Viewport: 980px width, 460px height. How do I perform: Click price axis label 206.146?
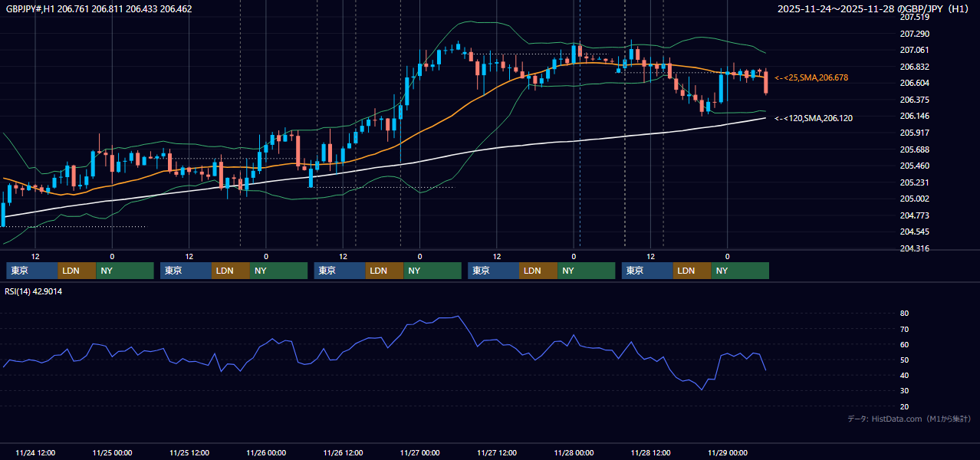(x=914, y=116)
